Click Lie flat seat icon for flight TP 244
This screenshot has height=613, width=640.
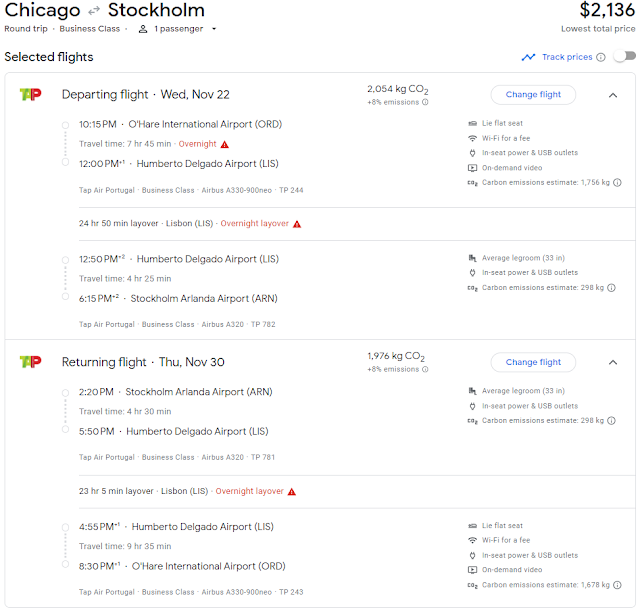(x=472, y=123)
